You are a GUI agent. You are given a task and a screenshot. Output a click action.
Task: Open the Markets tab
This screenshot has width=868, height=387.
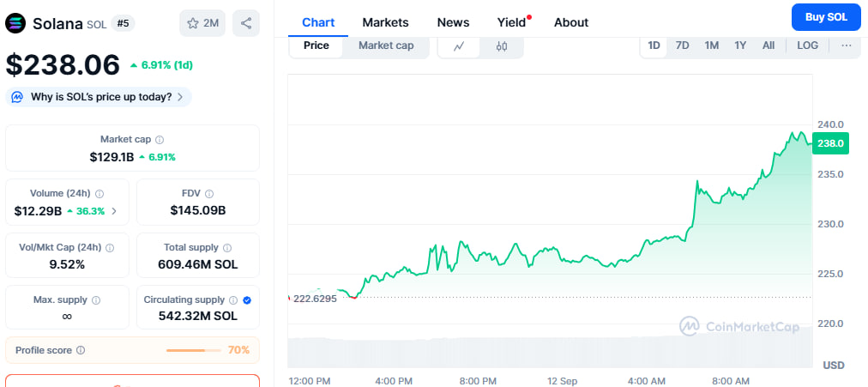tap(385, 22)
